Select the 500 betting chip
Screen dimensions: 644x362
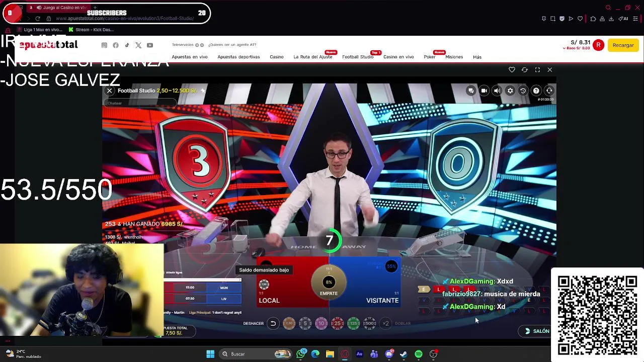[370, 323]
